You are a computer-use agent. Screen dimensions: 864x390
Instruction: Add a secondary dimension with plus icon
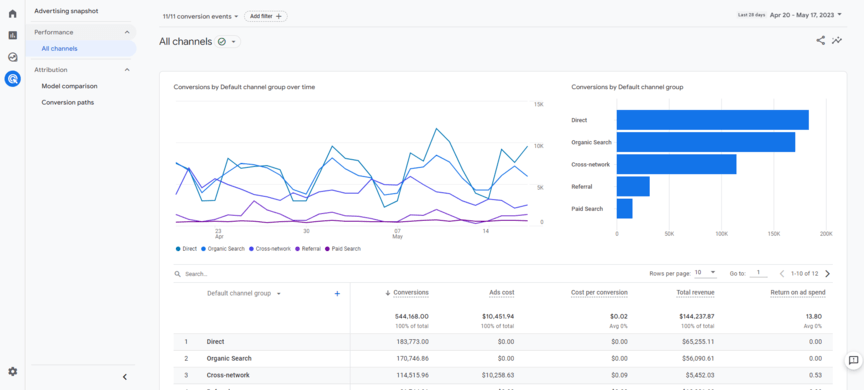coord(337,294)
